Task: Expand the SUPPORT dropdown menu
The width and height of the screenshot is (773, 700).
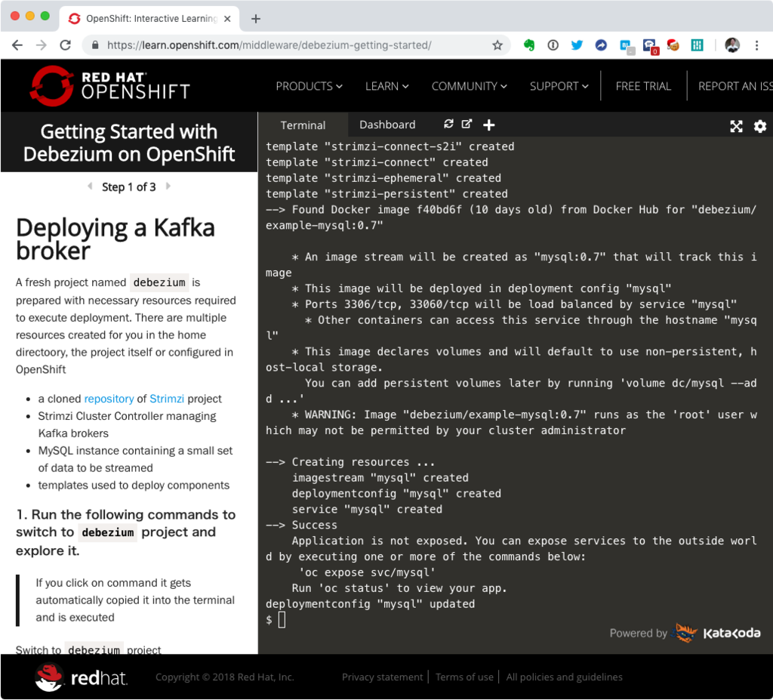Action: [x=559, y=86]
